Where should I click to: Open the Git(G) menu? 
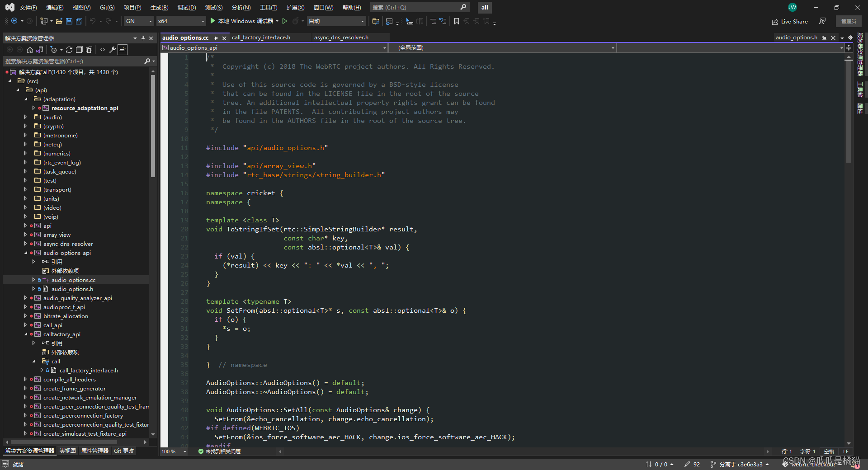click(x=107, y=8)
